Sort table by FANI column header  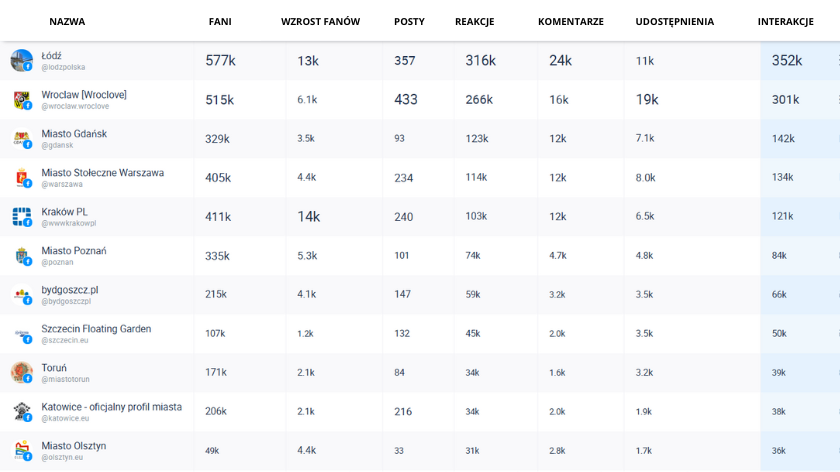(220, 21)
